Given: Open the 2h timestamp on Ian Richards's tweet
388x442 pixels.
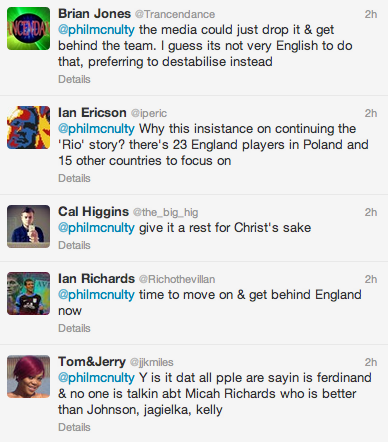Looking at the screenshot, I should point(371,279).
